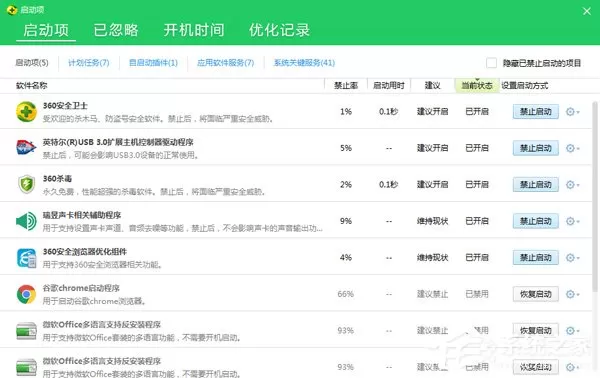Click the Intel USB 3.0 driver icon

tap(26, 147)
